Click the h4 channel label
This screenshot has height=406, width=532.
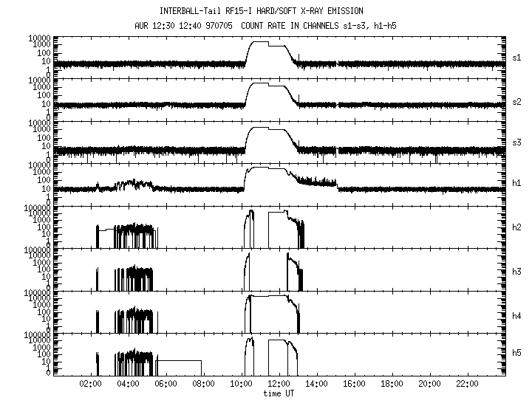coord(516,316)
